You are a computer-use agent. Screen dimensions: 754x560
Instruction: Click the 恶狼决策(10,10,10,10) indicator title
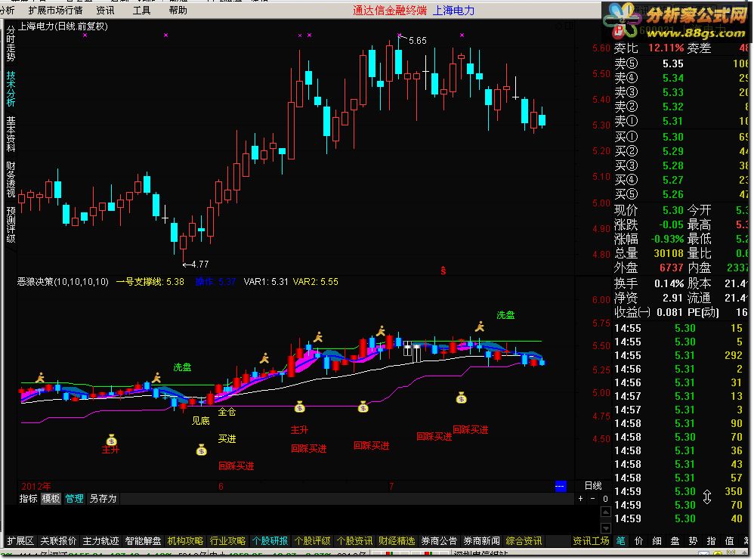(63, 281)
